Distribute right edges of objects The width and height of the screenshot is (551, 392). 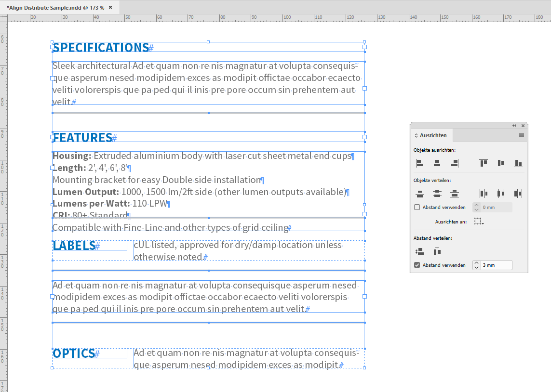(518, 194)
